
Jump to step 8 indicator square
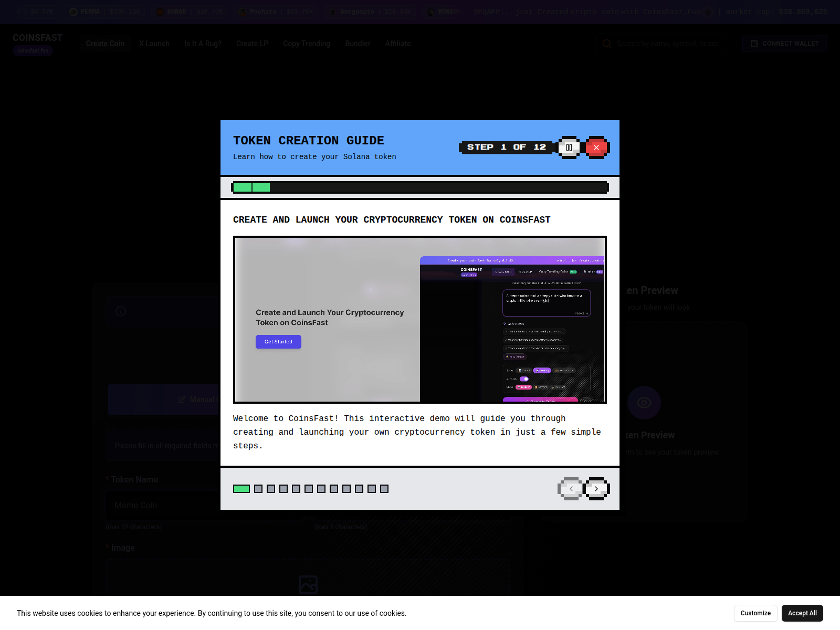click(334, 489)
